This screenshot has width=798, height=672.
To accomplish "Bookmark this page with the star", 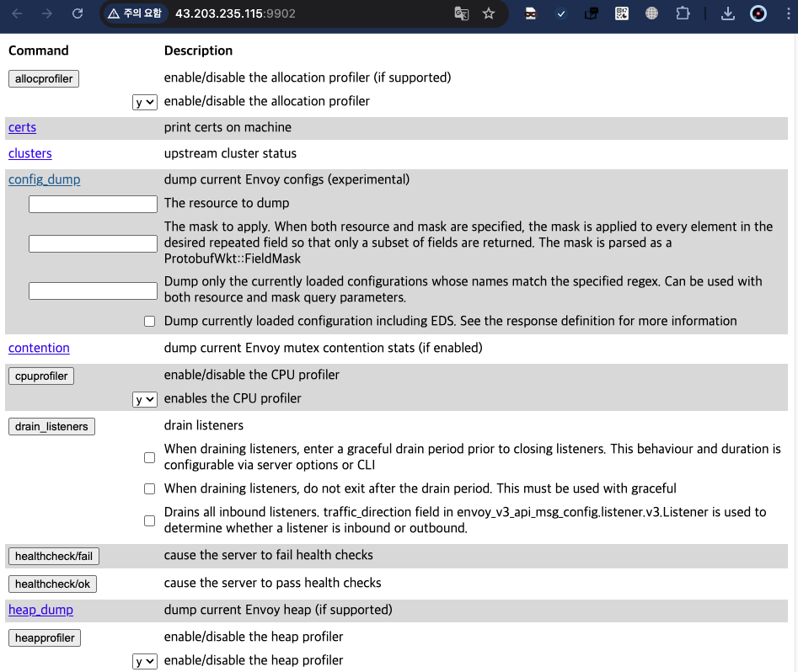I will coord(489,13).
